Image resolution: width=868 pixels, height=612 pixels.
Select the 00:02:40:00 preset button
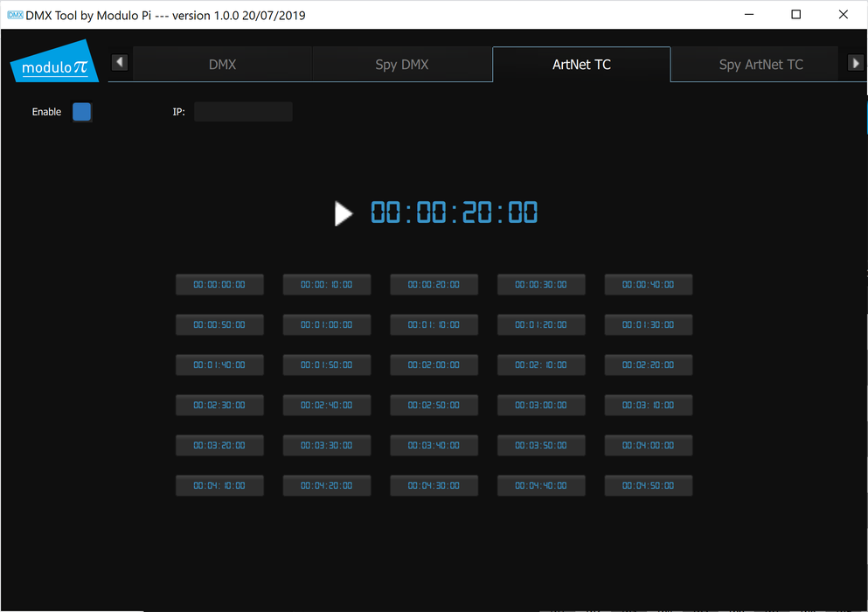pyautogui.click(x=327, y=406)
